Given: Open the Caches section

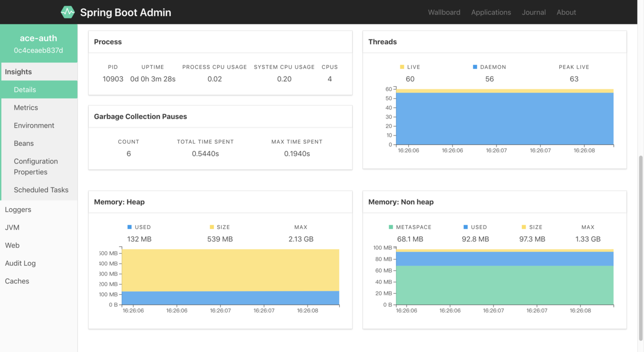Looking at the screenshot, I should (39, 281).
